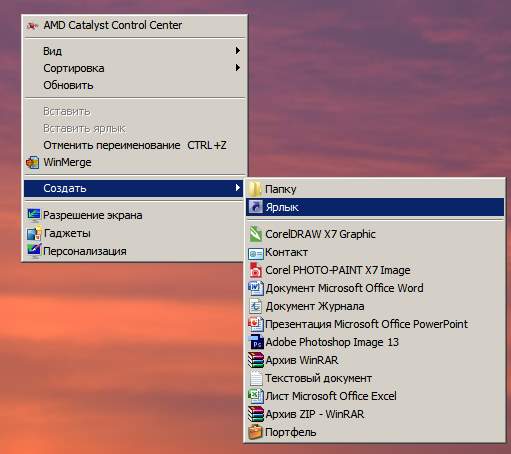Click the Архив ZIP - WinRAR icon
This screenshot has height=454, width=511.
click(x=256, y=414)
